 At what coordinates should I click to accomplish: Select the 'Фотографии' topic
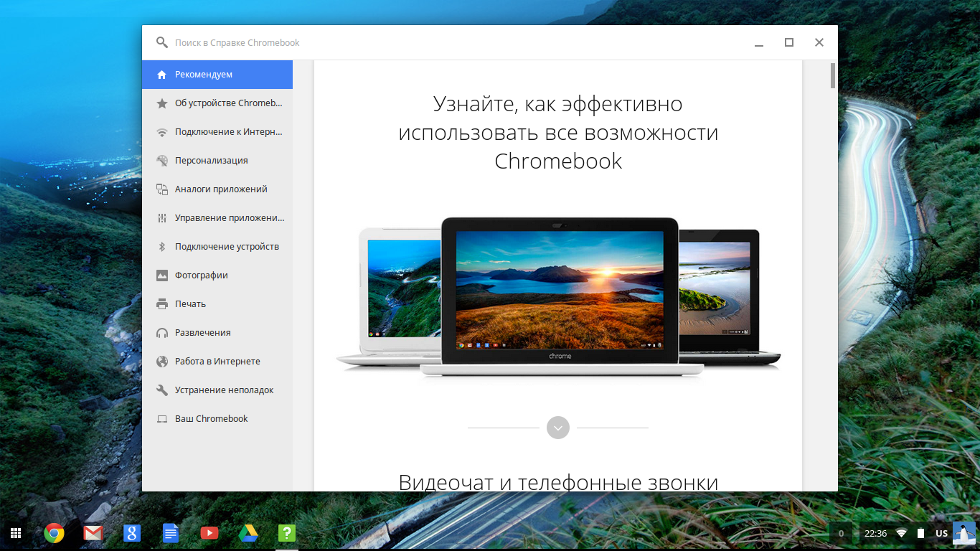pos(217,275)
